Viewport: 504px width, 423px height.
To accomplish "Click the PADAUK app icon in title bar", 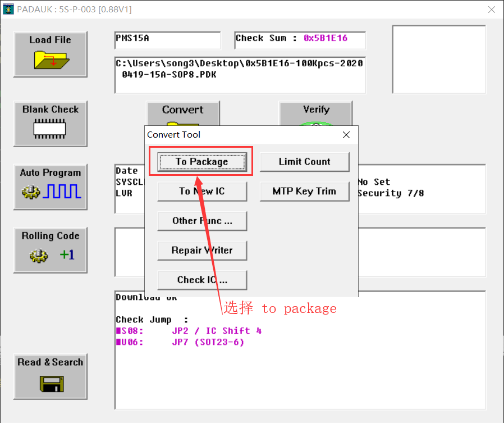I will 8,10.
